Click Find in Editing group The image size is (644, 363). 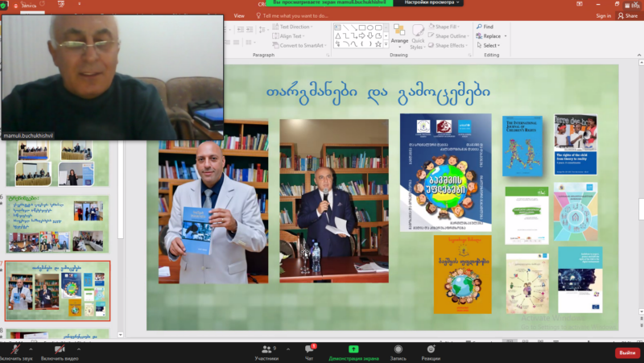point(485,27)
